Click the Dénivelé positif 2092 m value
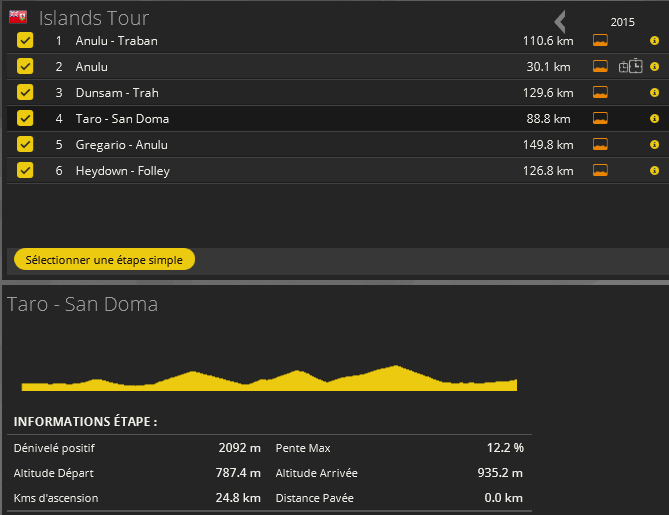 point(239,448)
